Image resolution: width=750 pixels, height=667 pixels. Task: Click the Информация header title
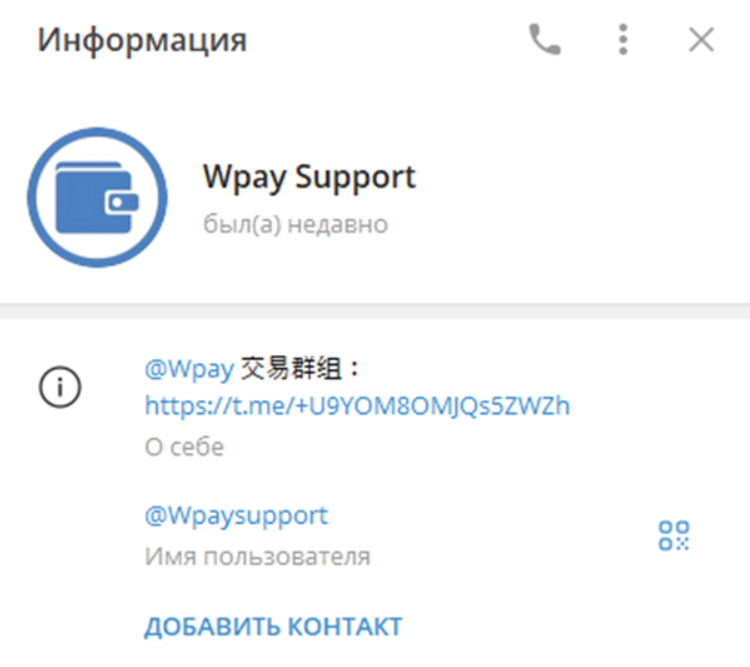pyautogui.click(x=142, y=40)
